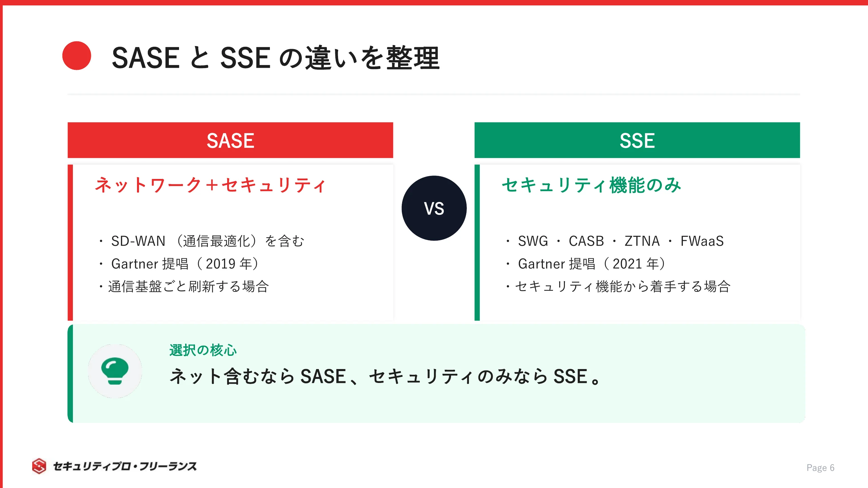Select the セキュリティ機能のみ green heading

(591, 185)
